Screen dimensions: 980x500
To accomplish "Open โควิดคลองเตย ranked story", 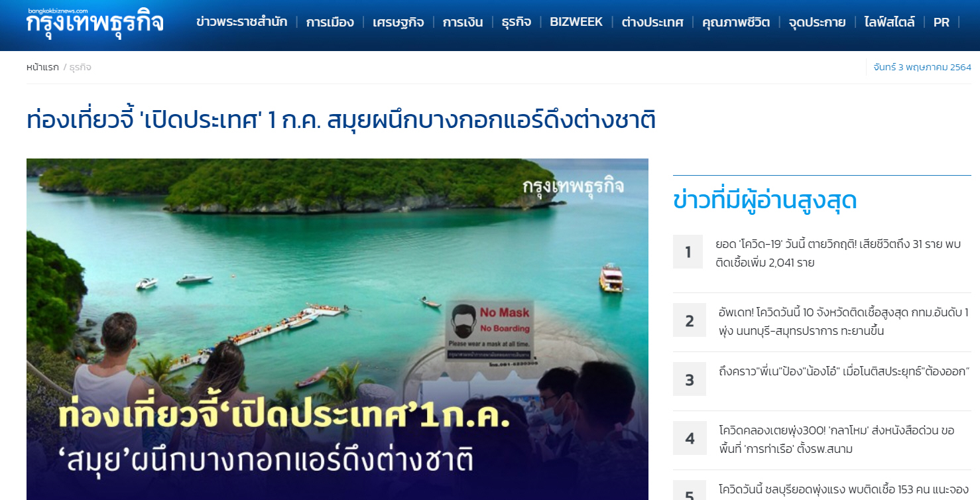I will 837,439.
